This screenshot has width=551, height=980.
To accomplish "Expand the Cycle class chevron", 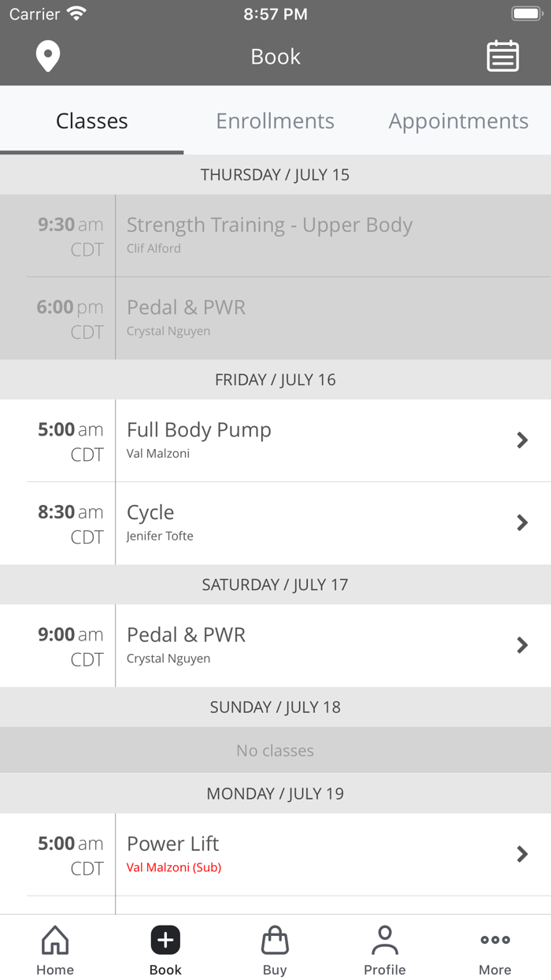I will click(522, 522).
